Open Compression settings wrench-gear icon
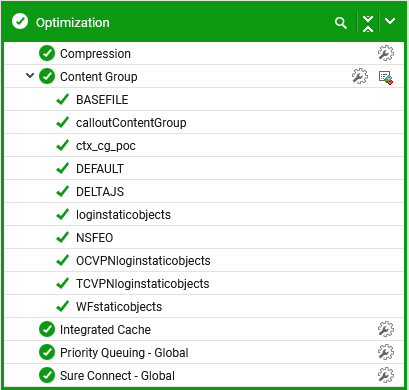This screenshot has width=409, height=390. (x=386, y=53)
